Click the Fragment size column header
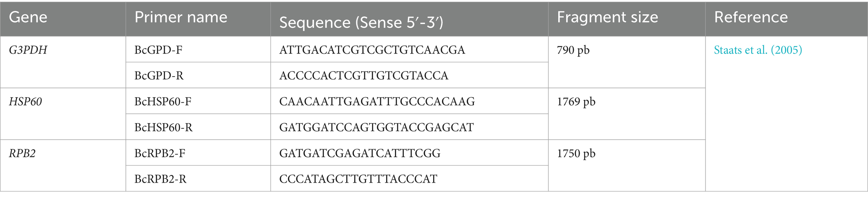This screenshot has height=199, width=868. [x=607, y=17]
